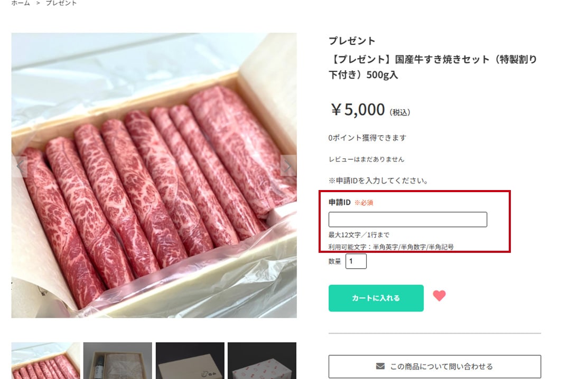Image resolution: width=588 pixels, height=379 pixels.
Task: Click the 数量 quantity field
Action: (x=356, y=261)
